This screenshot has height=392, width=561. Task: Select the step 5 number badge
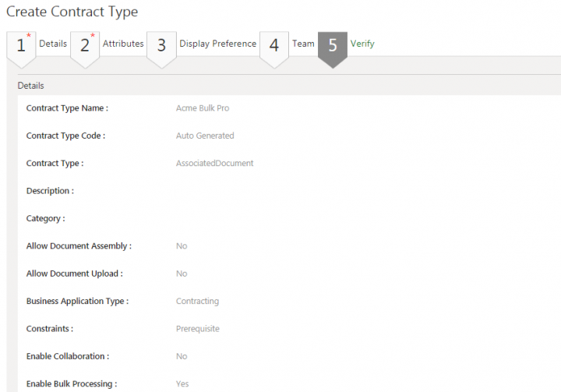pos(333,49)
